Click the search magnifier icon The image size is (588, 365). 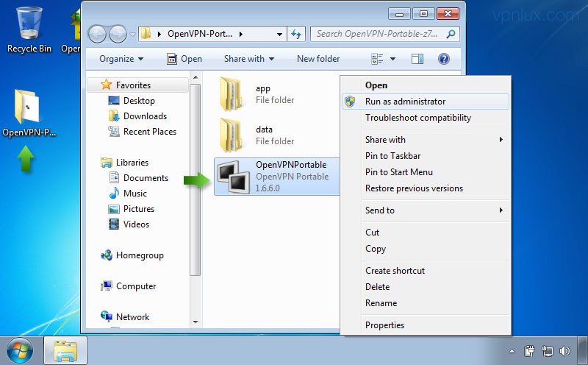pos(451,34)
